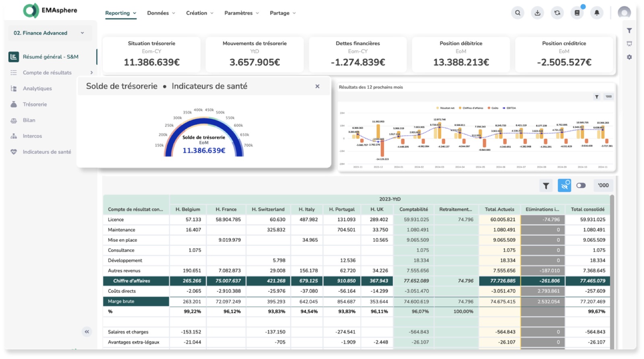The width and height of the screenshot is (644, 359).
Task: Collapse the left sidebar with double-chevron button
Action: point(87,332)
